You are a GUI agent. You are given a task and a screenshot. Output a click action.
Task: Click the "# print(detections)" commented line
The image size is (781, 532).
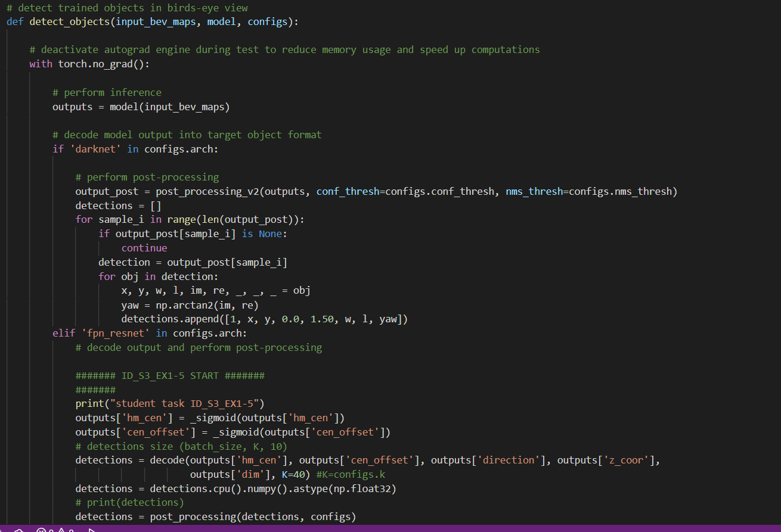click(x=130, y=503)
